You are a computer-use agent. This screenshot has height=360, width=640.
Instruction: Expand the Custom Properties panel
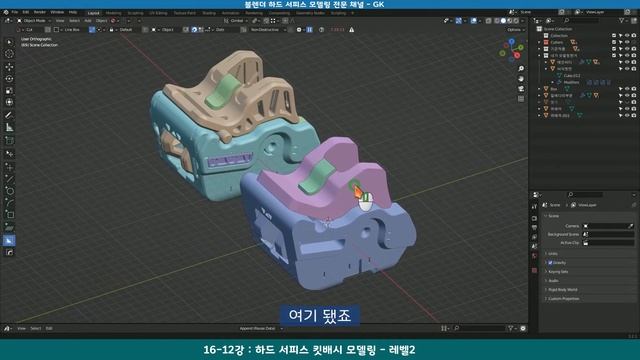point(563,298)
